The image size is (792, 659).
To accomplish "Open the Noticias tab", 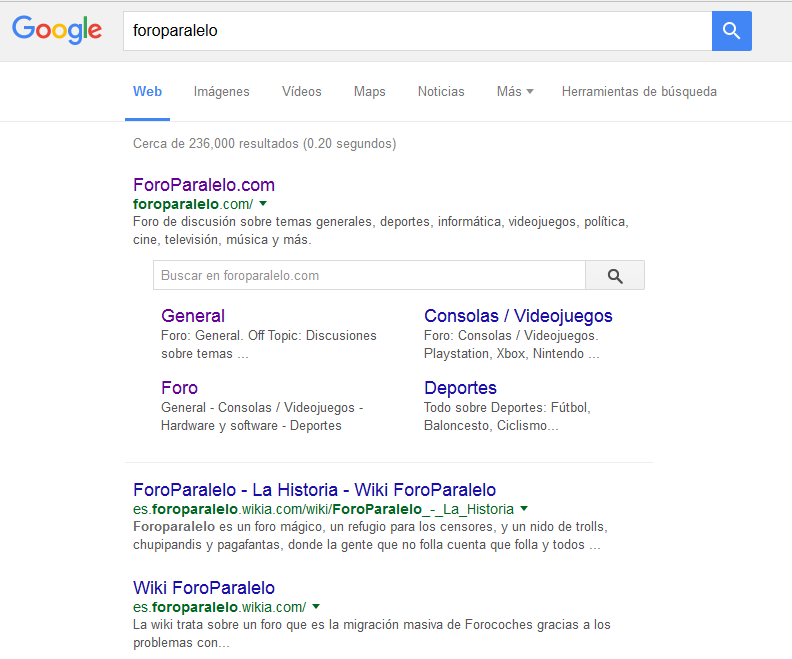I will [x=441, y=92].
